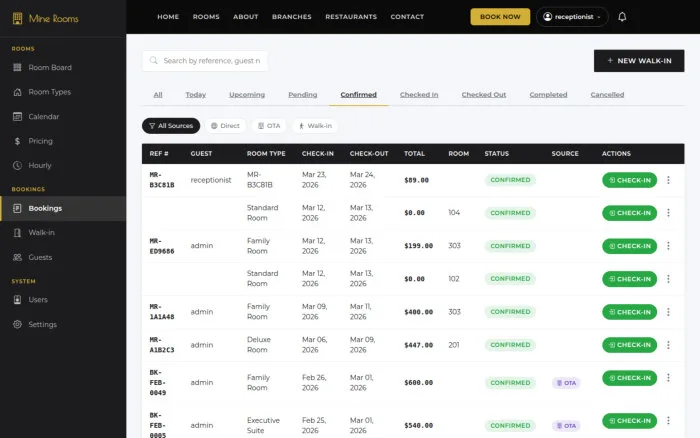This screenshot has width=700, height=438.
Task: Click the receptionist guest name cell
Action: 211,180
